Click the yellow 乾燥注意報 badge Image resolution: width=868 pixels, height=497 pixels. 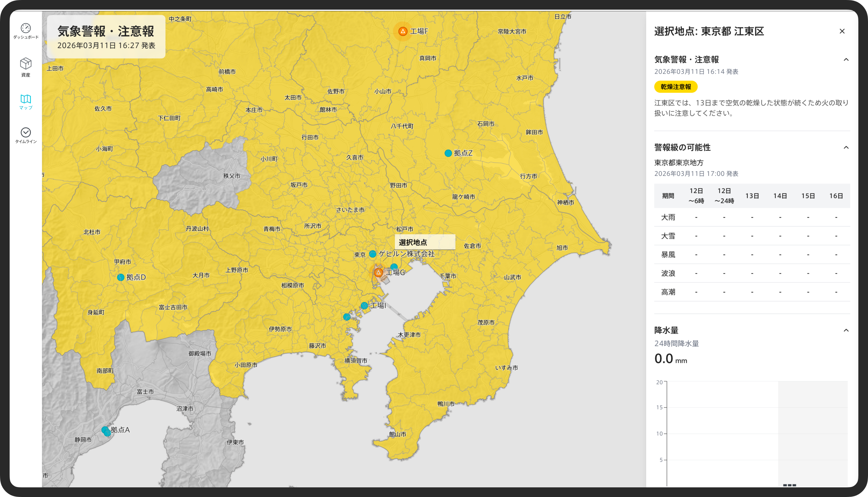click(675, 87)
